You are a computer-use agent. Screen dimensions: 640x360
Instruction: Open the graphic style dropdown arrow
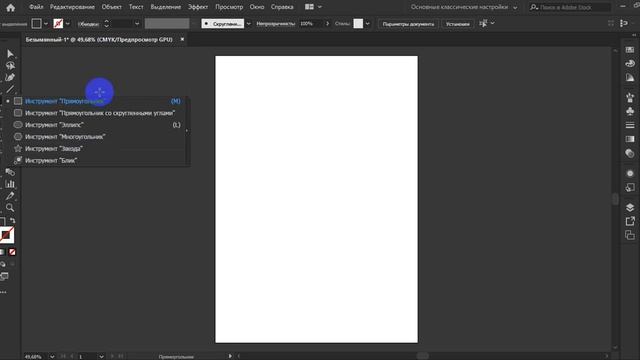pos(368,24)
